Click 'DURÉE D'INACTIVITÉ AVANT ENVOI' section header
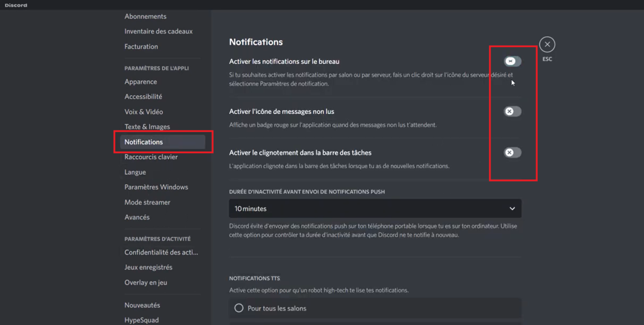This screenshot has height=325, width=644. 307,192
